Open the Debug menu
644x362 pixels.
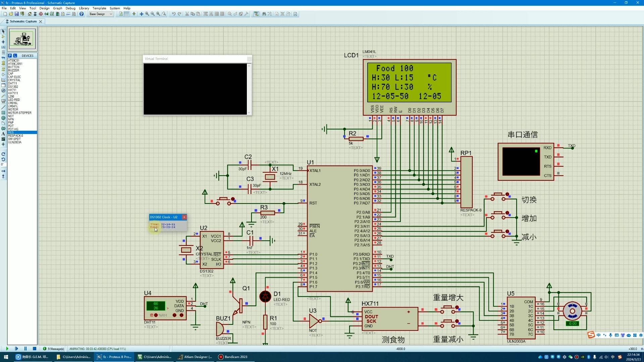coord(70,8)
